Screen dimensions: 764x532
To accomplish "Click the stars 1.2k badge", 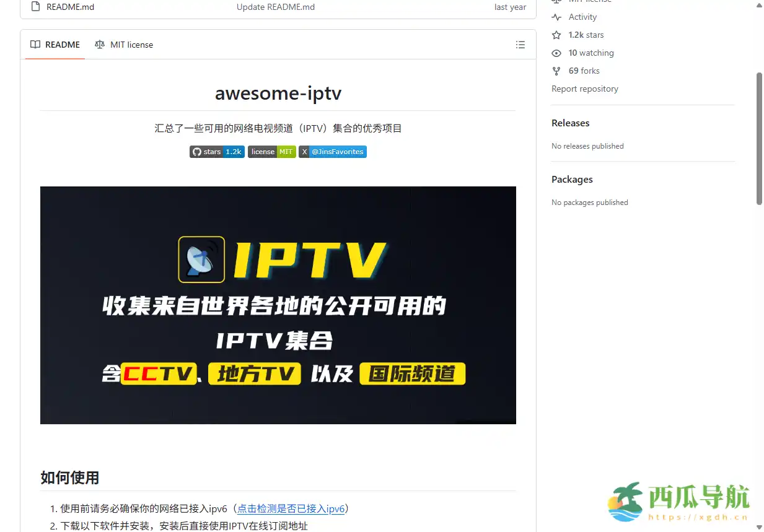I will [217, 151].
